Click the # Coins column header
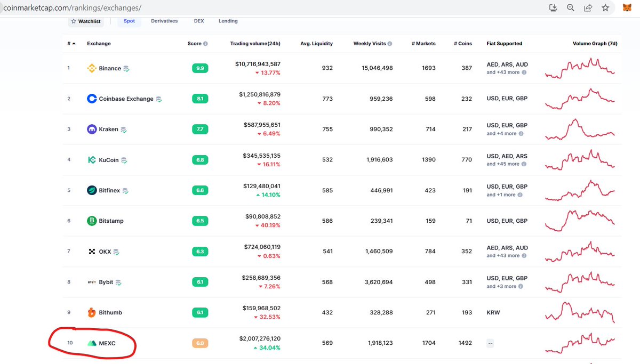Image resolution: width=640 pixels, height=364 pixels. pyautogui.click(x=462, y=44)
